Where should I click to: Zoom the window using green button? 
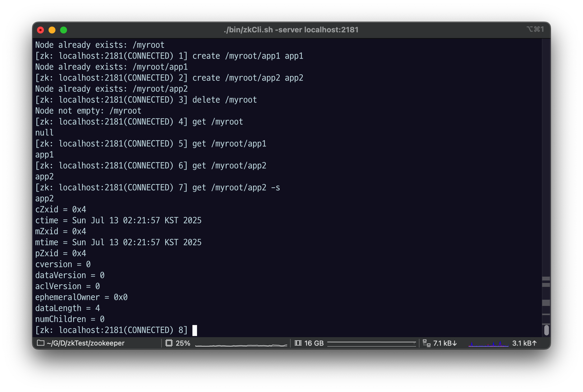click(x=64, y=30)
